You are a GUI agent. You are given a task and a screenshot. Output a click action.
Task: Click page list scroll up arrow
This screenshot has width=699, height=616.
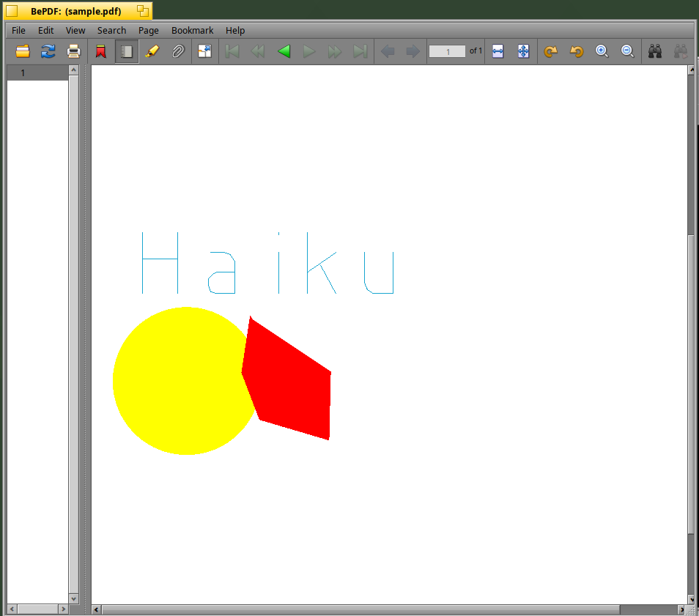click(73, 70)
